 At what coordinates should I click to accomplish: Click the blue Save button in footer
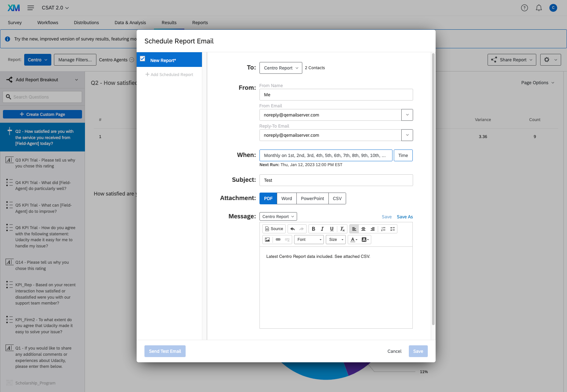[x=418, y=351]
